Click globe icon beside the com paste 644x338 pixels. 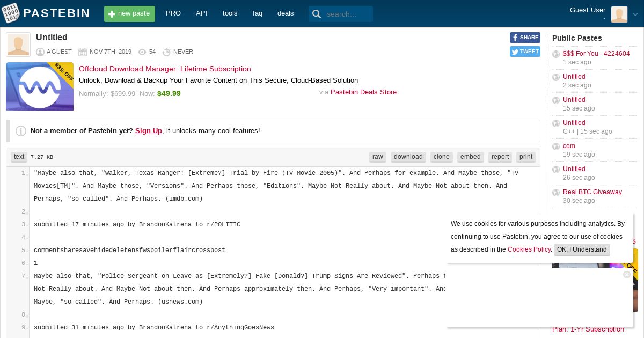pos(556,146)
